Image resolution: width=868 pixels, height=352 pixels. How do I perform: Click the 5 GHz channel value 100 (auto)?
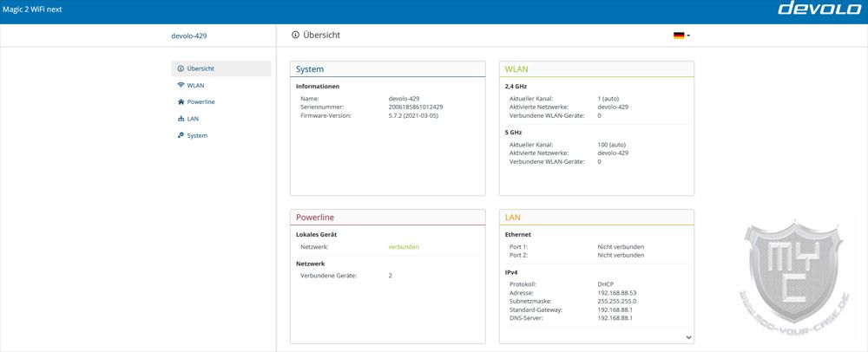point(611,144)
